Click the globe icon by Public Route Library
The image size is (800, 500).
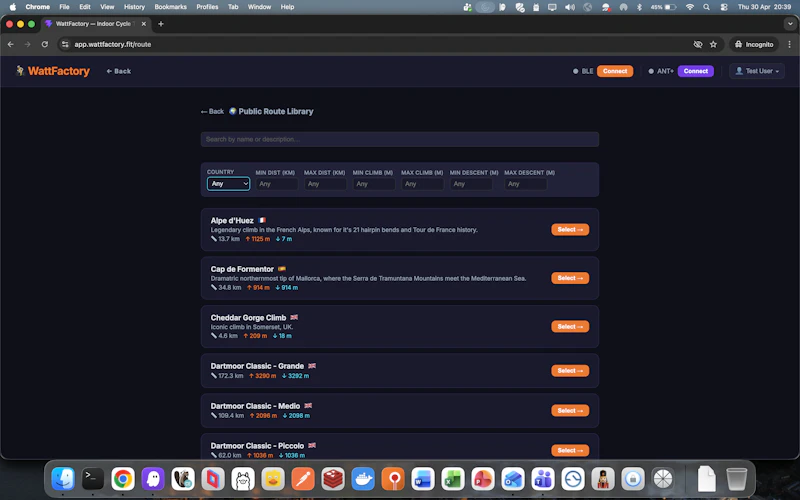tap(233, 111)
